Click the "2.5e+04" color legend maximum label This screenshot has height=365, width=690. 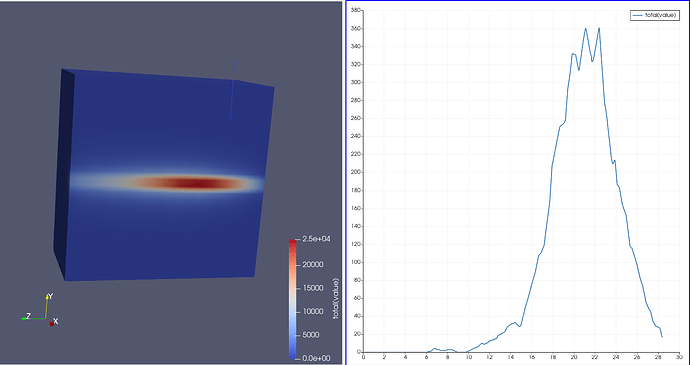pos(316,239)
